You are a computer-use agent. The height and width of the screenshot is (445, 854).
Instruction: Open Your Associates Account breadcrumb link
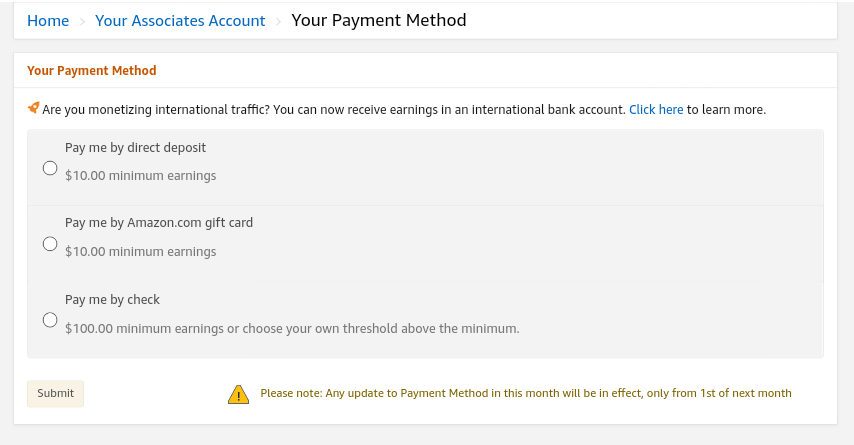(180, 20)
